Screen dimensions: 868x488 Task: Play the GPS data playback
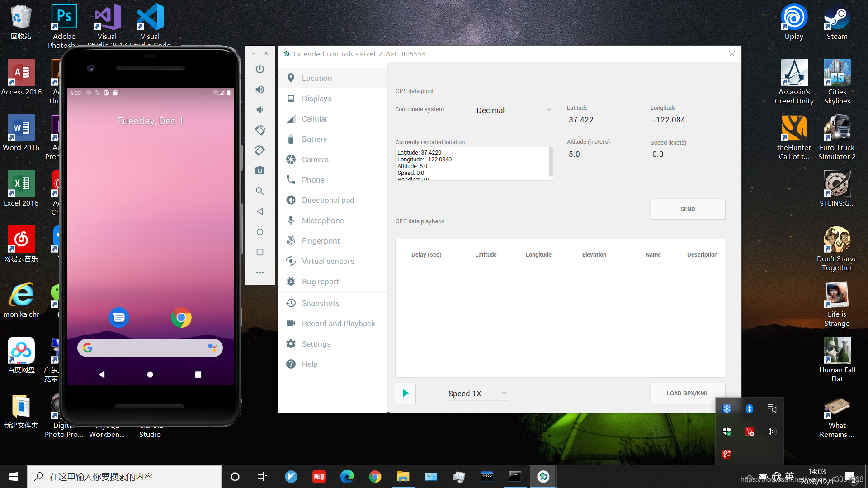tap(406, 394)
